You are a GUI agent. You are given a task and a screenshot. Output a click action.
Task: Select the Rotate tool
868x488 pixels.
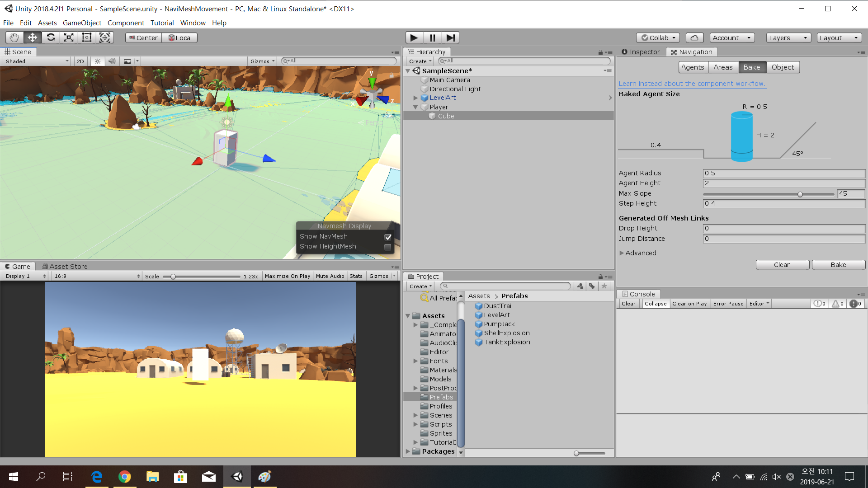click(x=51, y=38)
